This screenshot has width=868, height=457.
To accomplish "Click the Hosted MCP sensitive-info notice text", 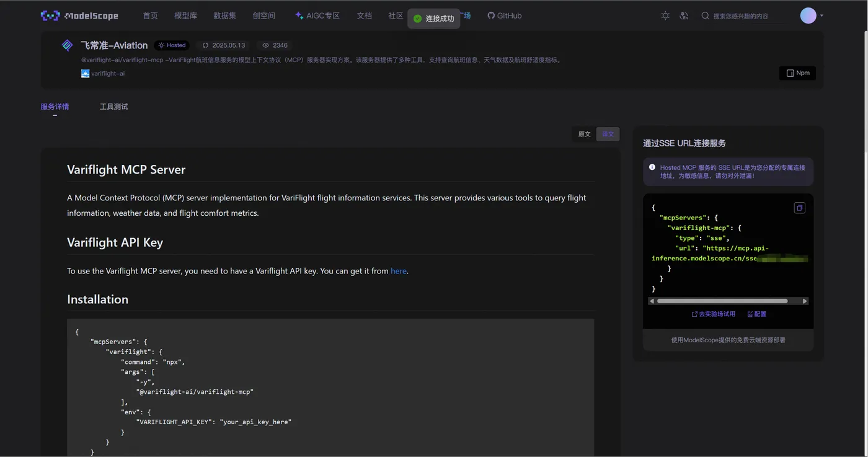I will point(733,172).
